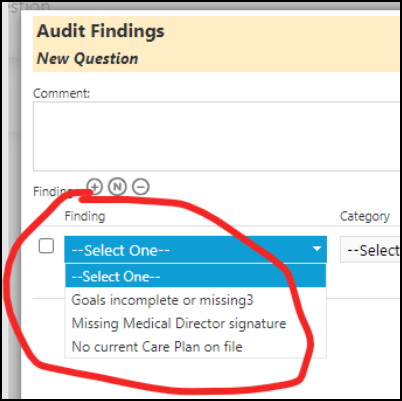Tick the checkbox beside the Finding dropdown
The height and width of the screenshot is (401, 402).
pyautogui.click(x=46, y=246)
